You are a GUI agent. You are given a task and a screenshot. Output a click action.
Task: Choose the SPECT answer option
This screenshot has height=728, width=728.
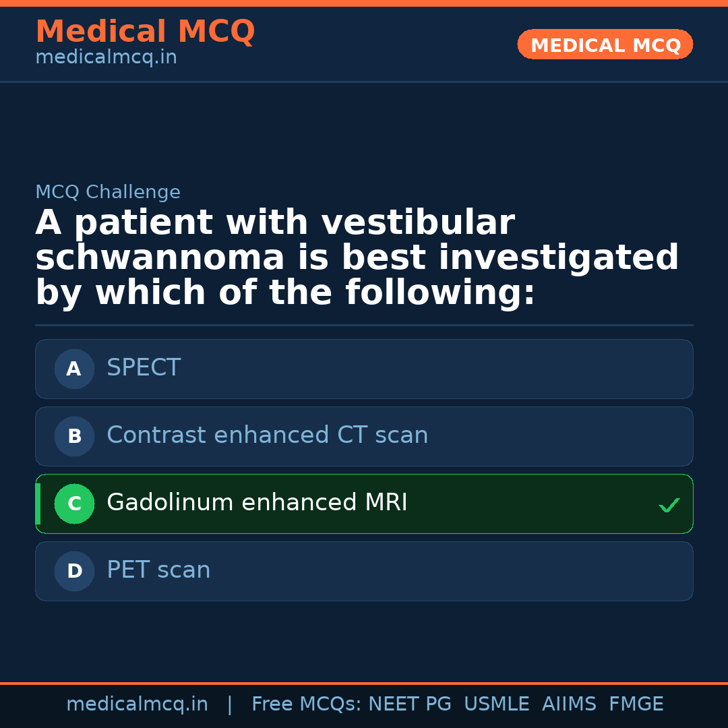pyautogui.click(x=144, y=368)
